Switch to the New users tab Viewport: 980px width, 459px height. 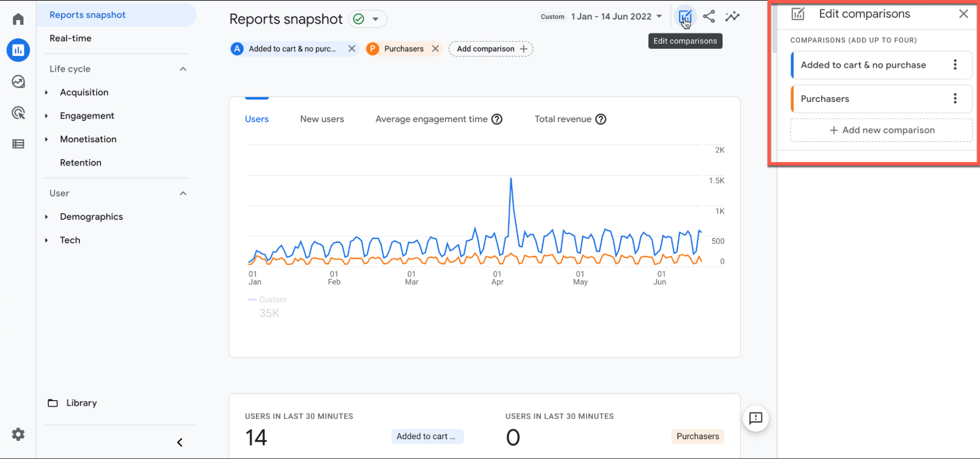(322, 119)
